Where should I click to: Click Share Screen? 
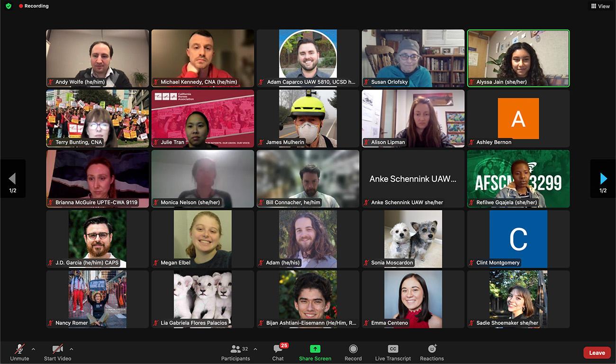[315, 352]
